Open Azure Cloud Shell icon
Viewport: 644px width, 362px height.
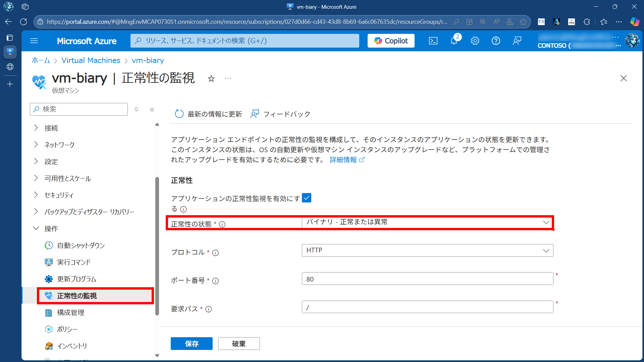[x=433, y=41]
